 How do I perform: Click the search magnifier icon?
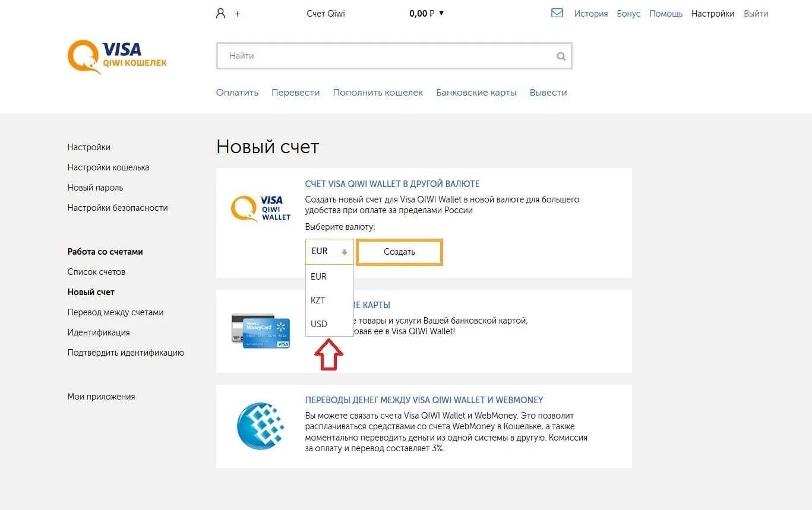[x=561, y=56]
